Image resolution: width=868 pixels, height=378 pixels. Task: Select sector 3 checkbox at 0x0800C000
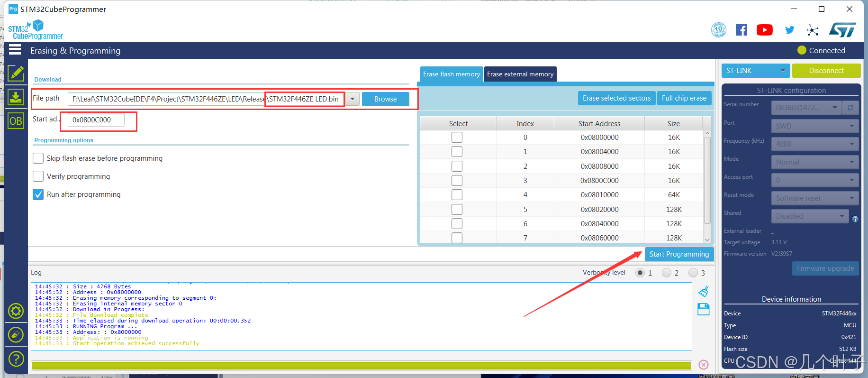click(457, 180)
